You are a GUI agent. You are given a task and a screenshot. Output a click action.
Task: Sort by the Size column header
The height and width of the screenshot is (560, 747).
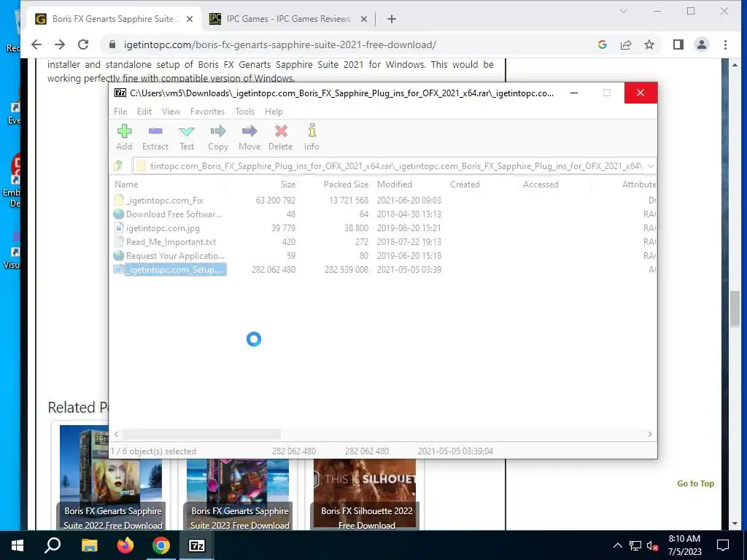[x=287, y=184]
